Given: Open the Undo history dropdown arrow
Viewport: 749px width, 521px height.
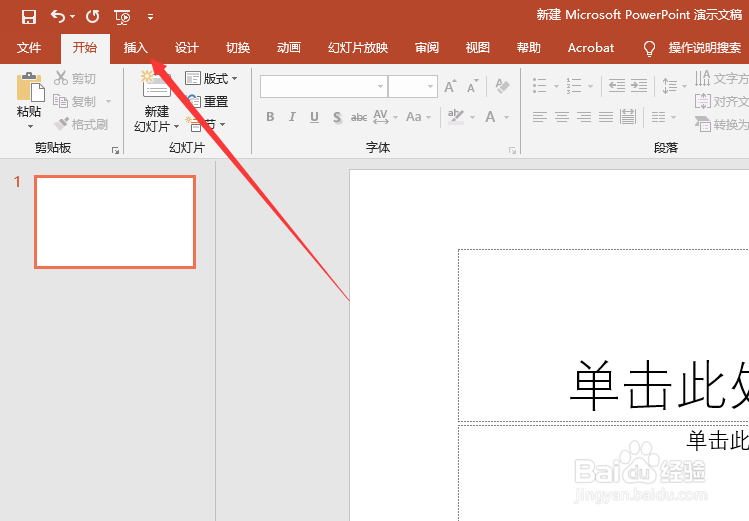Looking at the screenshot, I should coord(73,17).
